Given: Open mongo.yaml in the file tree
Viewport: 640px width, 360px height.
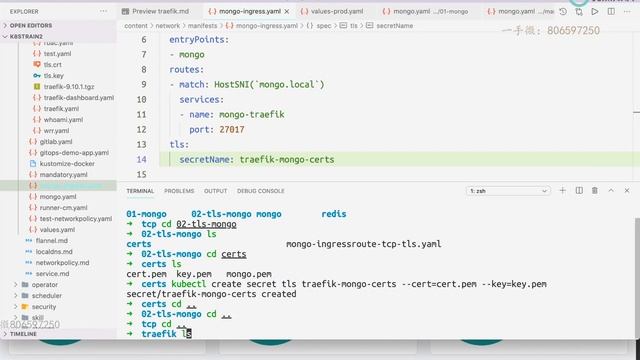Looking at the screenshot, I should (x=58, y=197).
